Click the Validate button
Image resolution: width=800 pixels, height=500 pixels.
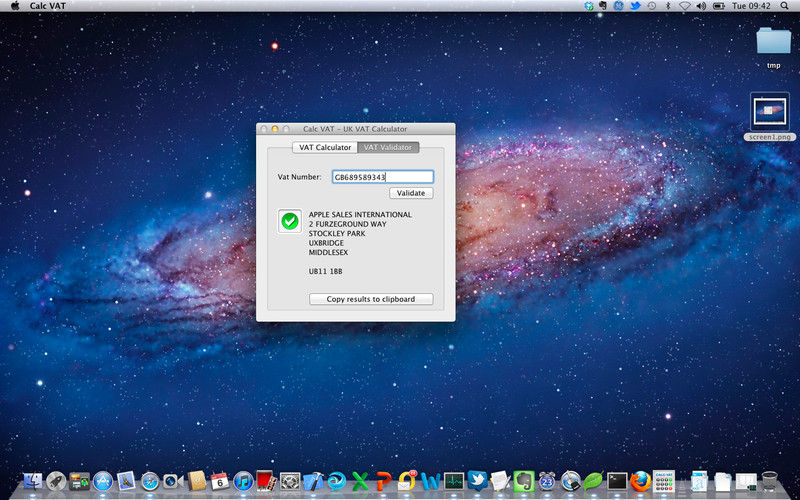tap(411, 193)
